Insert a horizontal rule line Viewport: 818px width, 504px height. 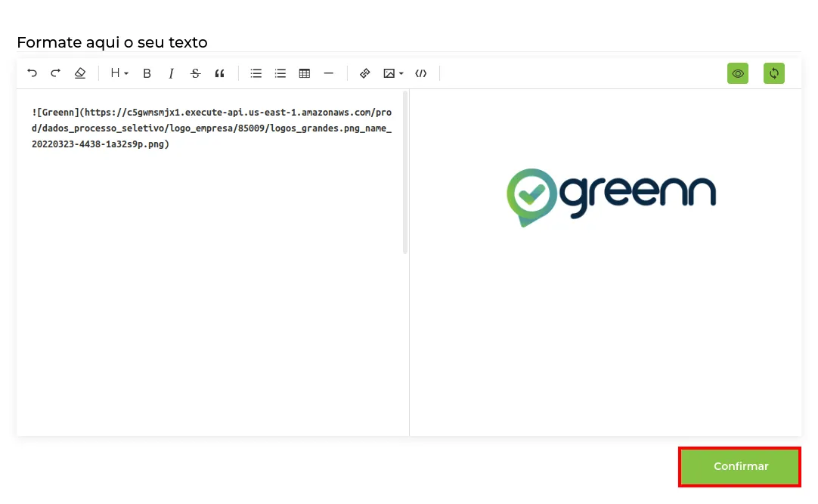pyautogui.click(x=329, y=73)
